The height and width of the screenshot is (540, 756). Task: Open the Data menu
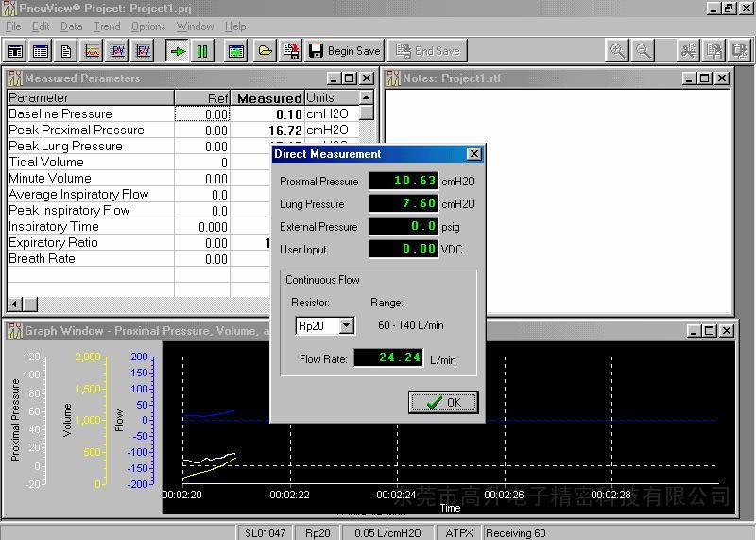coord(71,26)
